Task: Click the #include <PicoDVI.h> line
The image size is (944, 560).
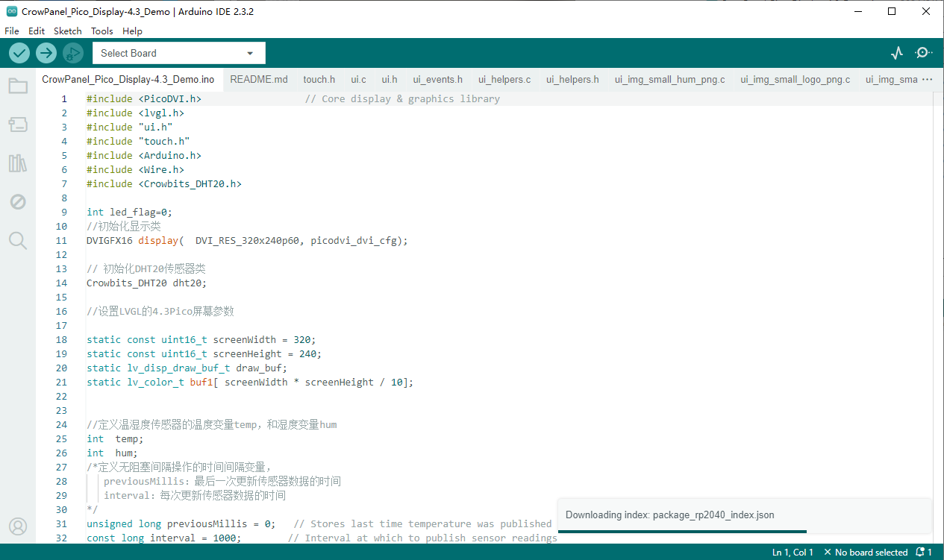Action: [x=144, y=98]
